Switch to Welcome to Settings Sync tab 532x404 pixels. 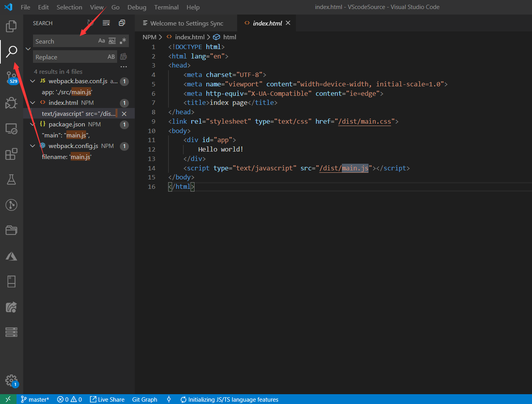[186, 23]
